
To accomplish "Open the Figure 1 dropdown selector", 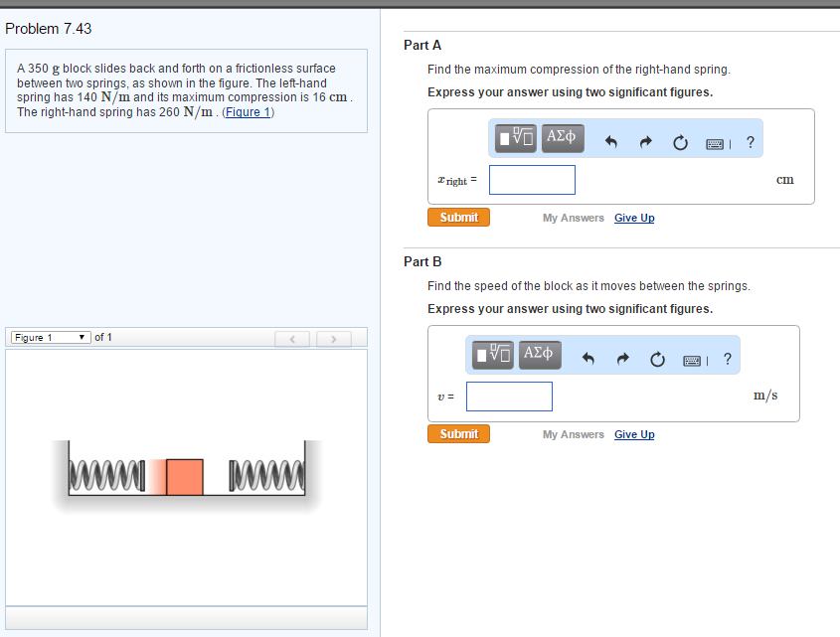I will click(50, 337).
